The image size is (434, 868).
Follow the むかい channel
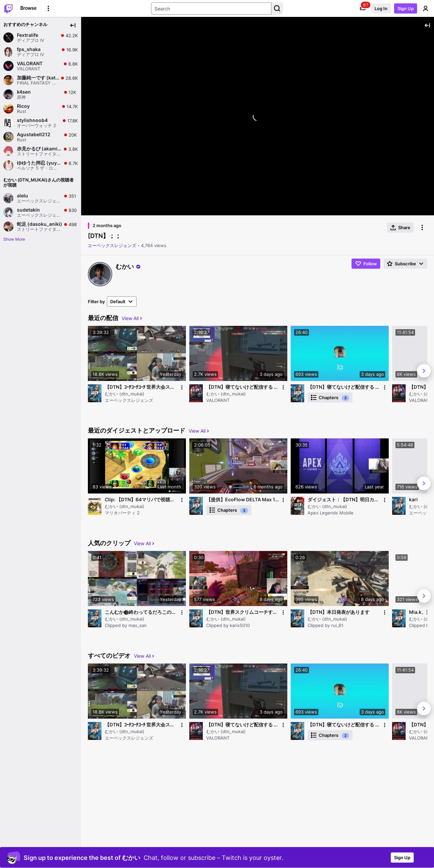coord(366,264)
